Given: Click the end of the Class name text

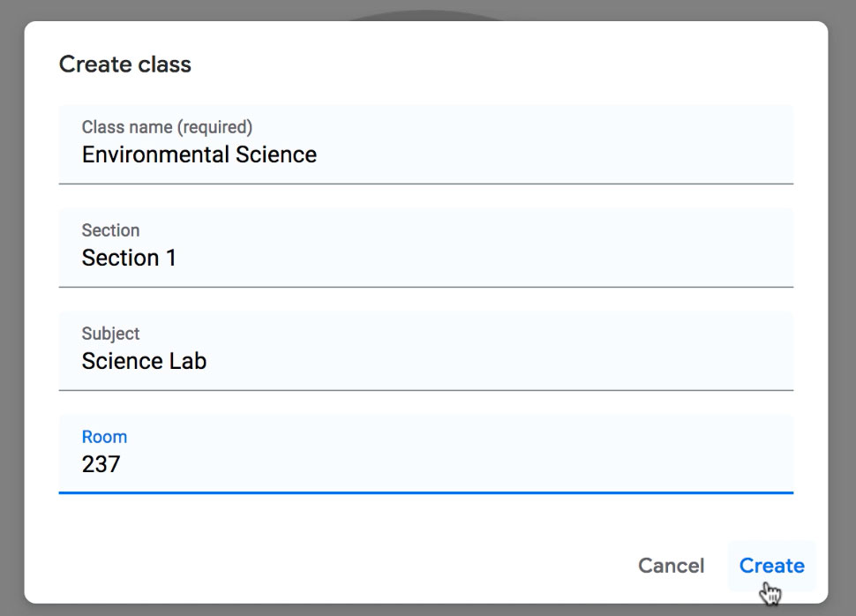Looking at the screenshot, I should click(x=318, y=154).
